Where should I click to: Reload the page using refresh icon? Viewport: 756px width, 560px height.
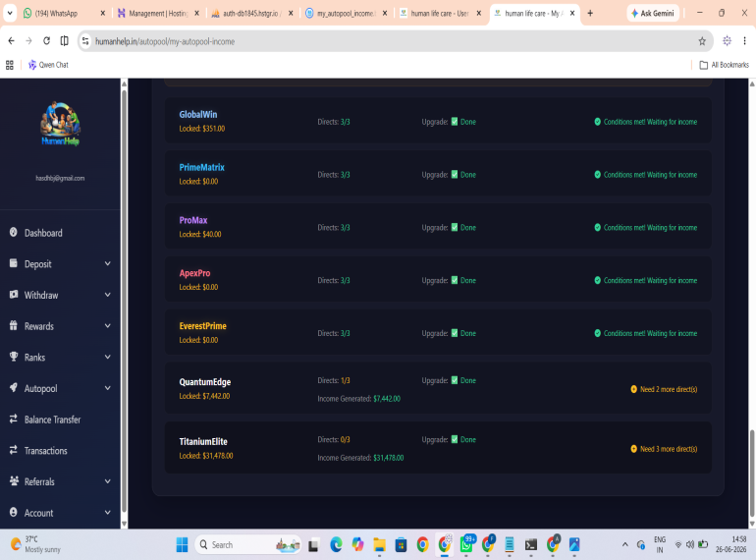46,41
